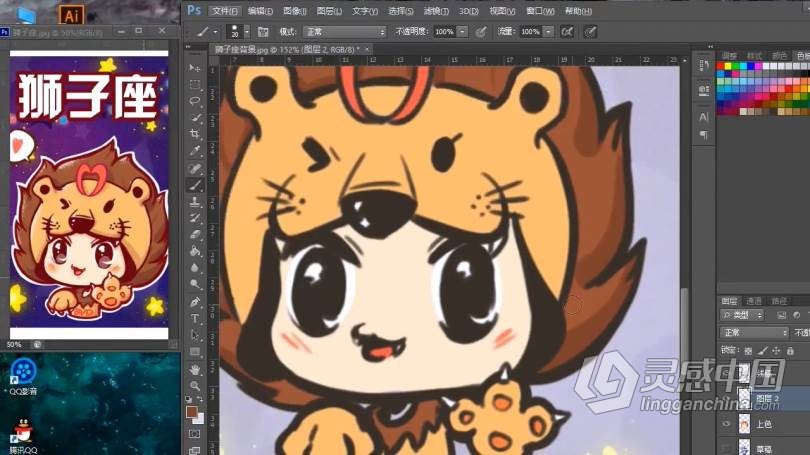
Task: Open layer filter 类型 dropdown
Action: (x=742, y=315)
